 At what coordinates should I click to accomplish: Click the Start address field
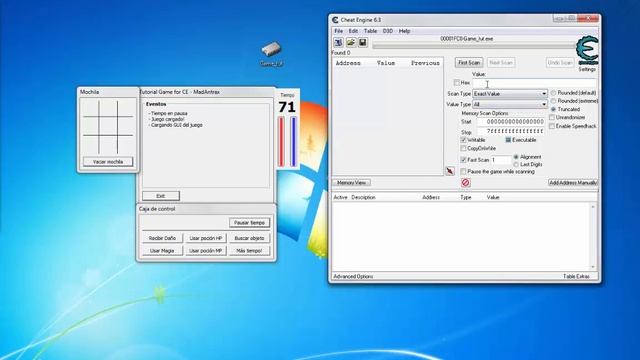point(511,122)
